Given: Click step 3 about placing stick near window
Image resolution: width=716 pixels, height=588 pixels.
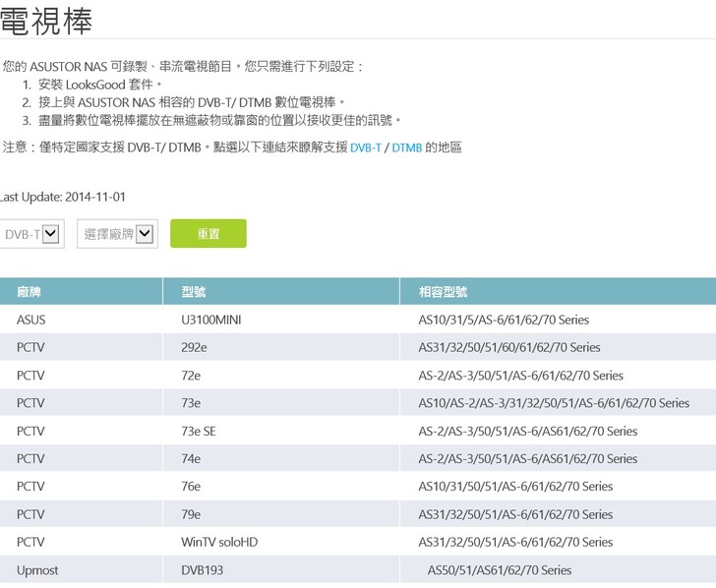Looking at the screenshot, I should pyautogui.click(x=219, y=120).
